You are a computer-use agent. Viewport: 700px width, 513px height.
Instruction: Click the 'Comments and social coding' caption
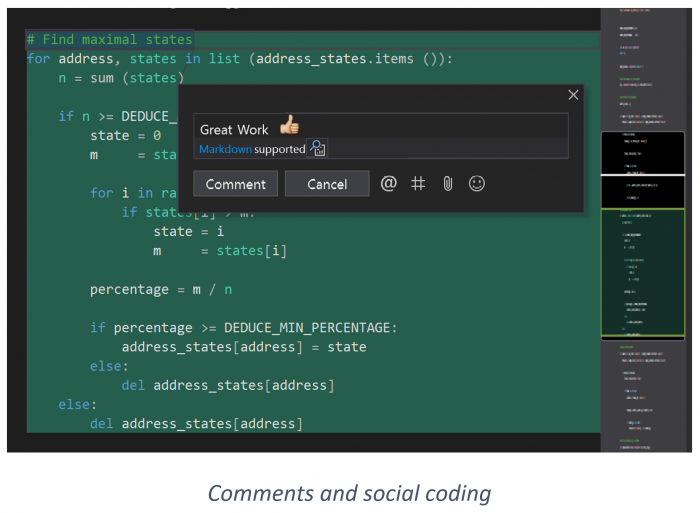(349, 493)
